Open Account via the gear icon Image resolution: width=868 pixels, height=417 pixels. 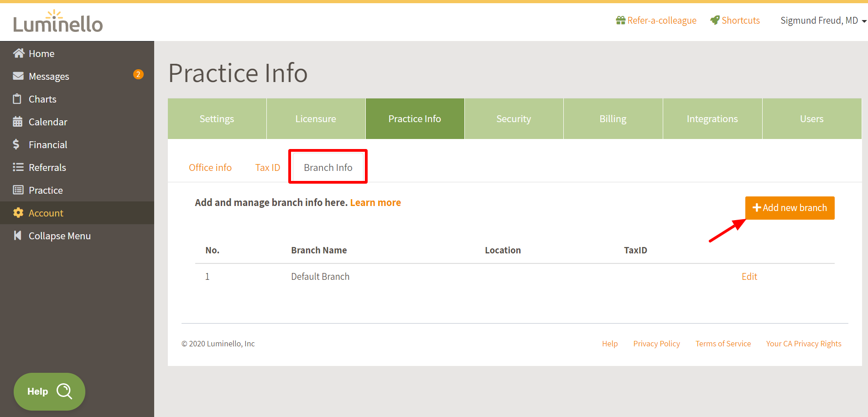[18, 213]
